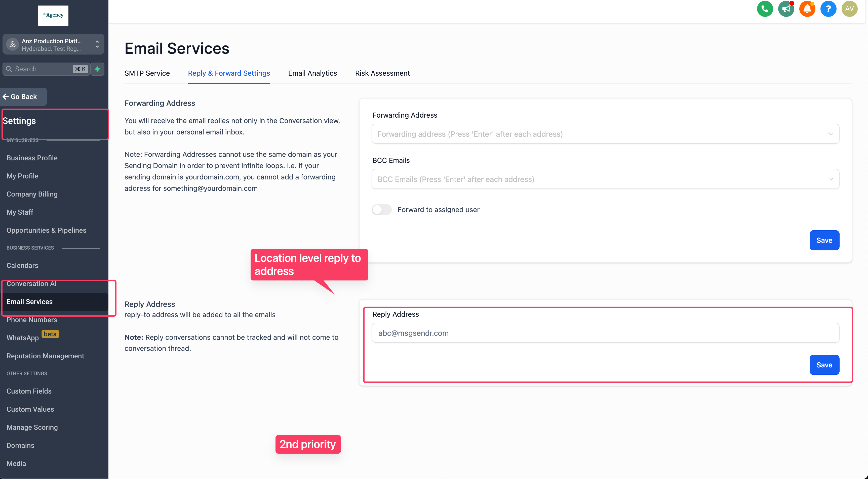868x479 pixels.
Task: Click the location pin account icon
Action: point(13,44)
